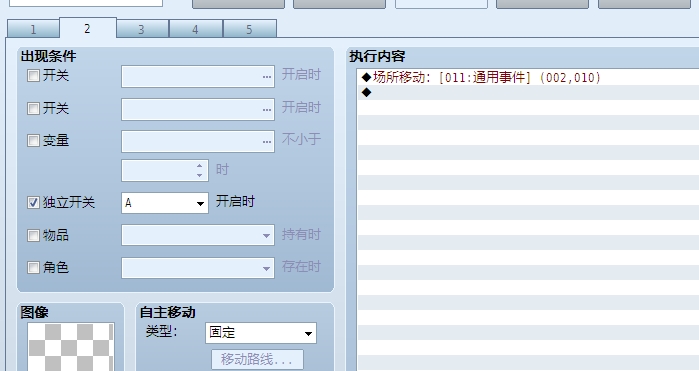Image resolution: width=699 pixels, height=371 pixels.
Task: Switch to event page tab 5
Action: (x=250, y=29)
